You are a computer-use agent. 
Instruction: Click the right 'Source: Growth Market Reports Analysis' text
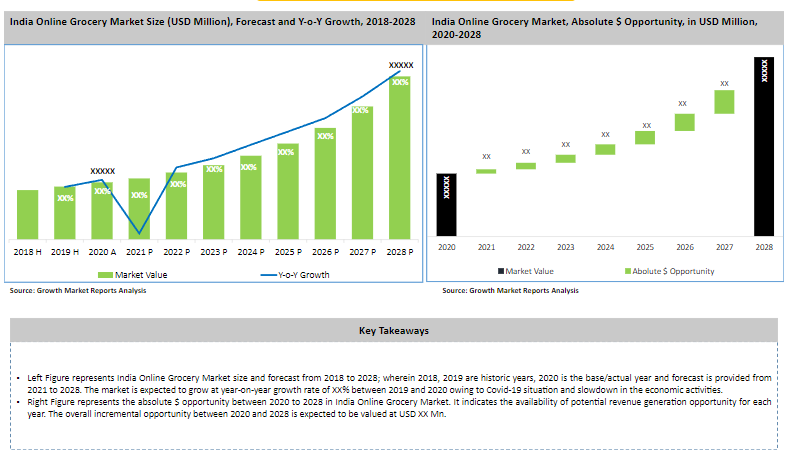pos(510,290)
